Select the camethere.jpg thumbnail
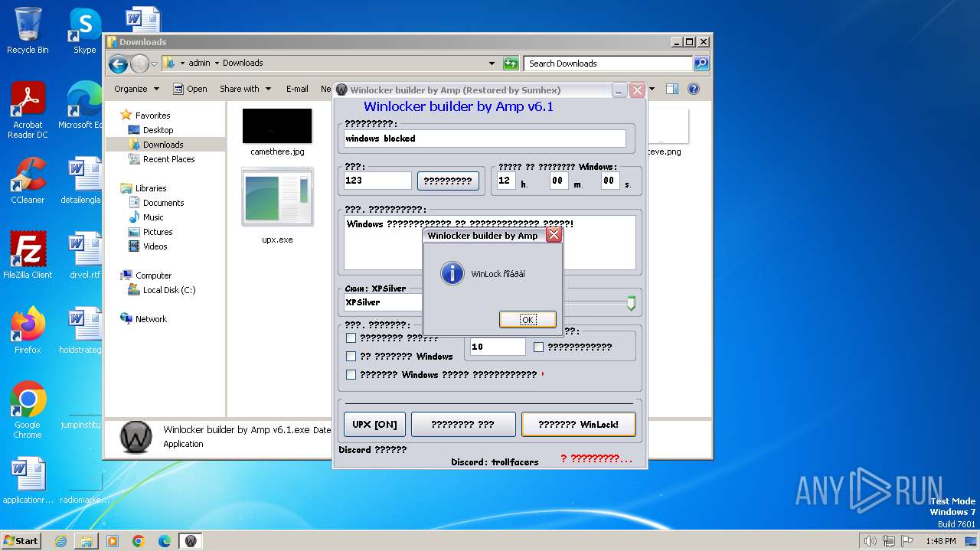 pyautogui.click(x=277, y=126)
